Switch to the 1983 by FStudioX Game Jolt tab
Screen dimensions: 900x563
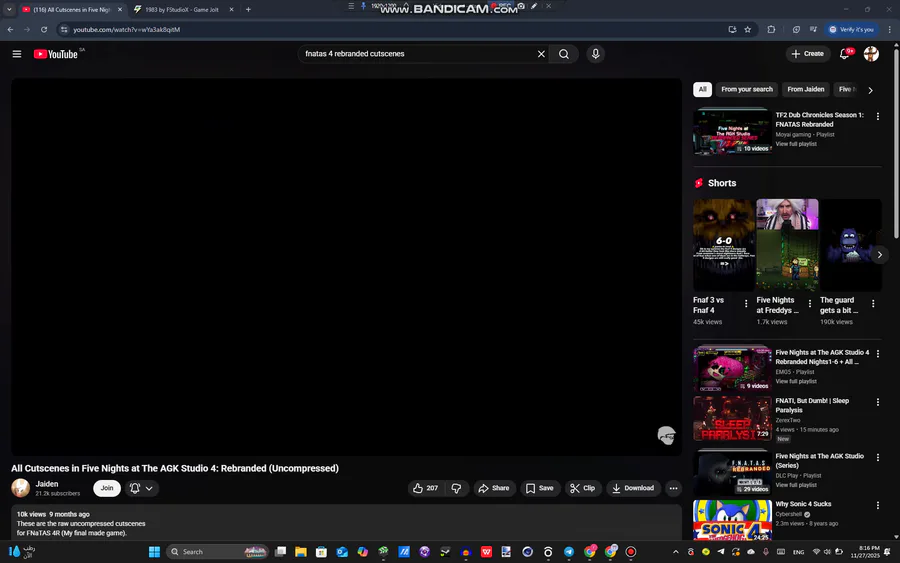click(x=182, y=9)
